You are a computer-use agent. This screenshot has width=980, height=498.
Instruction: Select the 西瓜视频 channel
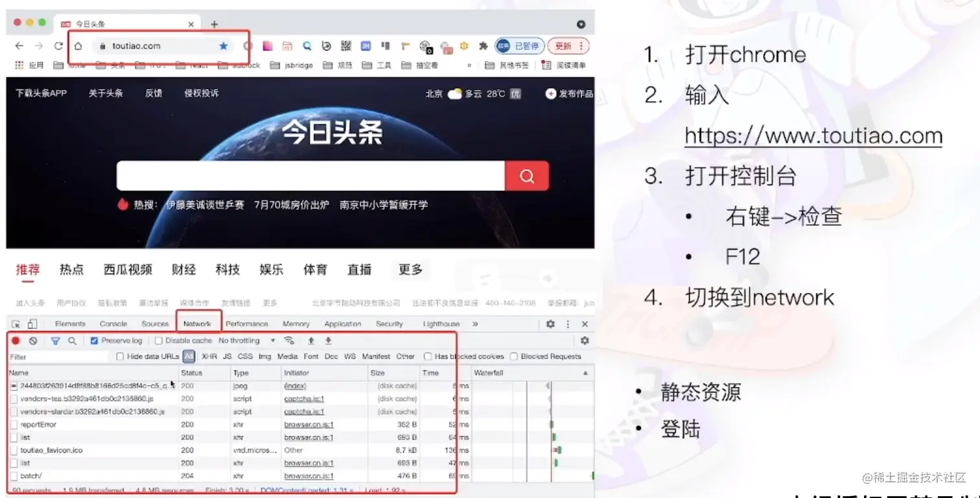click(x=128, y=269)
